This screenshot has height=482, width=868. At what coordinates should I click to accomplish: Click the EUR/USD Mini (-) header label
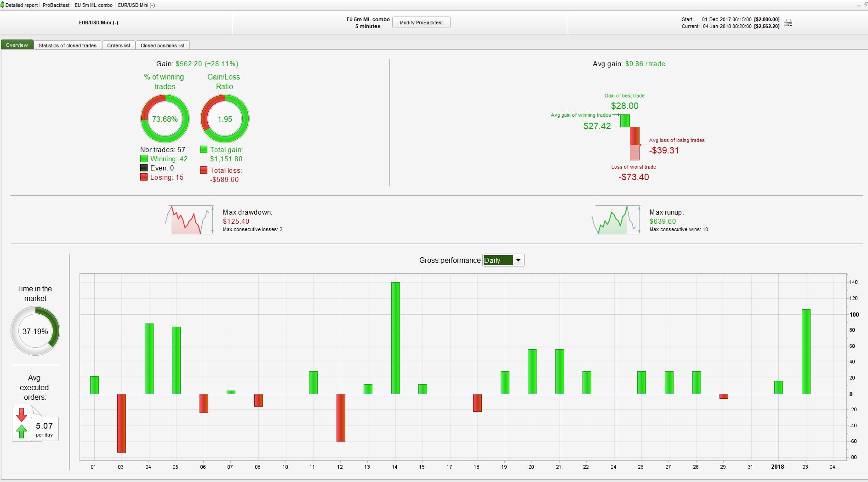pyautogui.click(x=99, y=23)
